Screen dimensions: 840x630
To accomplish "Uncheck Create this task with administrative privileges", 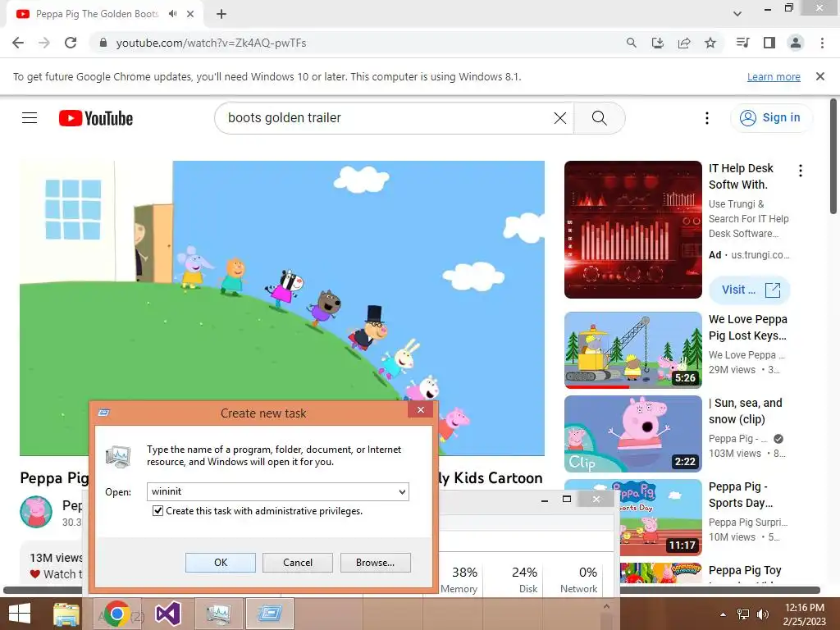I will (157, 510).
